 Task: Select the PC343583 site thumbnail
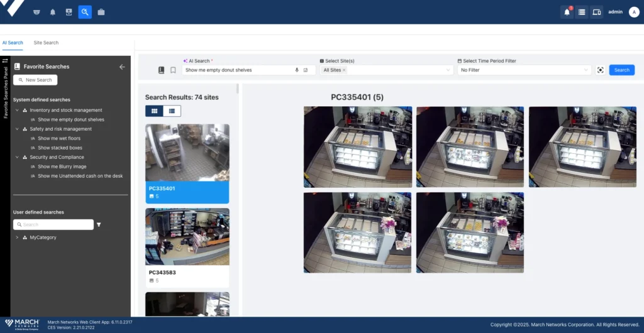[187, 237]
